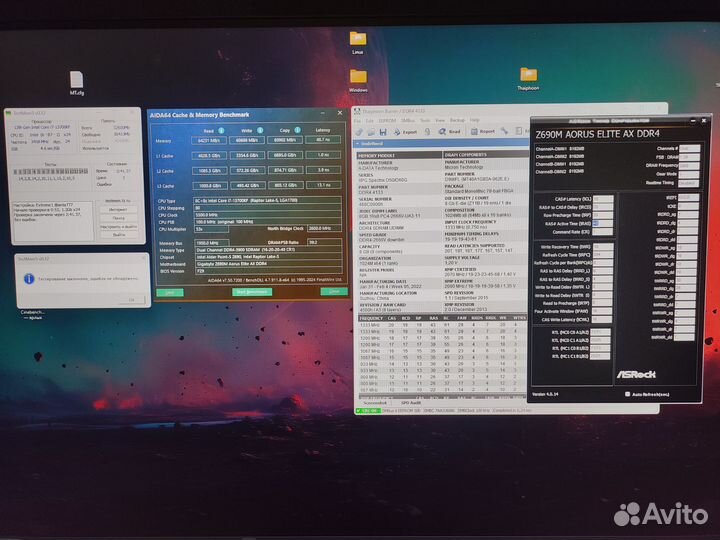Image resolution: width=720 pixels, height=540 pixels.
Task: Click the Realtime Timing field in Timing Configurator
Action: coord(689,183)
